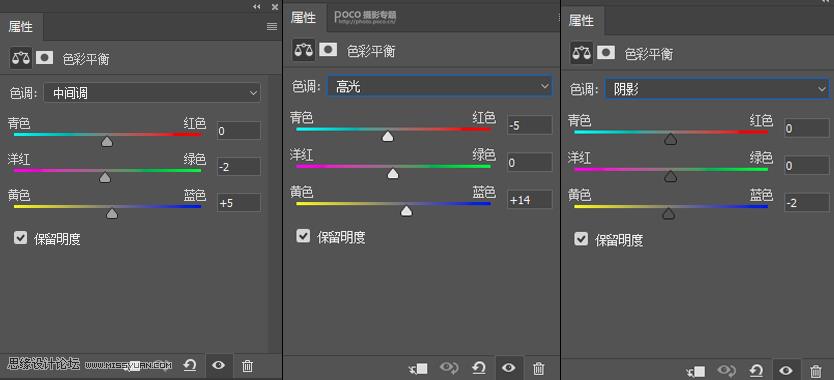Select layer mask icon in Highlights panel
This screenshot has height=380, width=834.
(x=328, y=49)
